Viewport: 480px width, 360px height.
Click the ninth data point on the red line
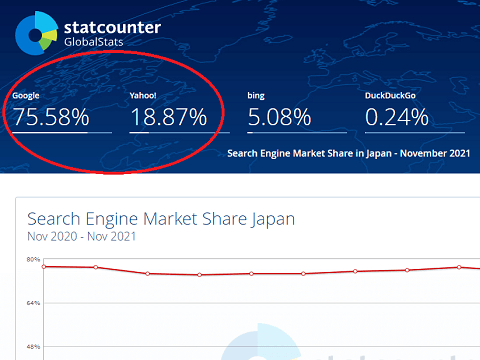tap(459, 267)
